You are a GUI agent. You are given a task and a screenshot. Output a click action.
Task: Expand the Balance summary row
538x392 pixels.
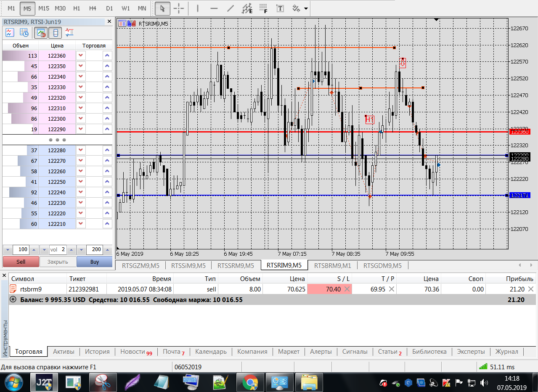click(13, 300)
